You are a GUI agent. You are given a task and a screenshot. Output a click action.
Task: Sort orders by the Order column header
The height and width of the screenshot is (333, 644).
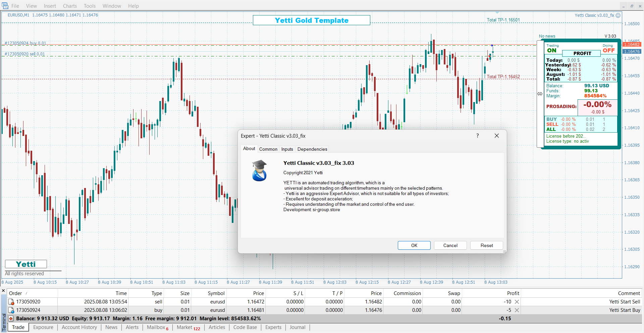point(15,293)
